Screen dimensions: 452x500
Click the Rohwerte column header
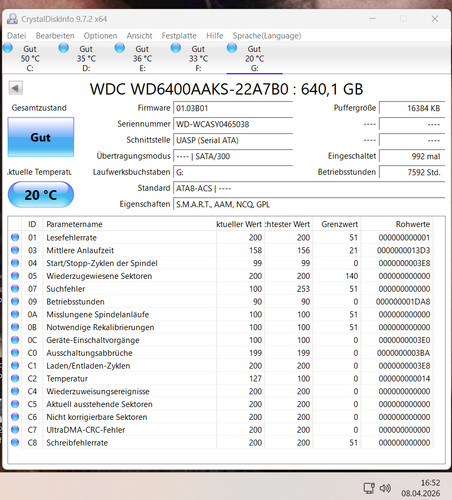[x=397, y=224]
